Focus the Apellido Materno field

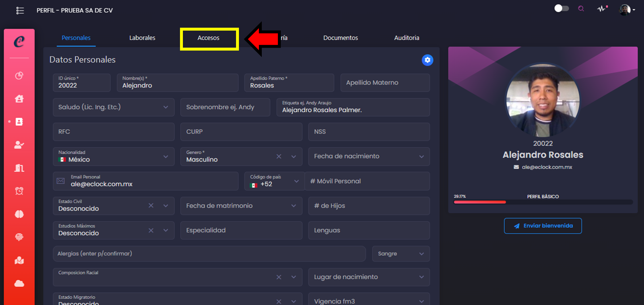[x=385, y=83]
